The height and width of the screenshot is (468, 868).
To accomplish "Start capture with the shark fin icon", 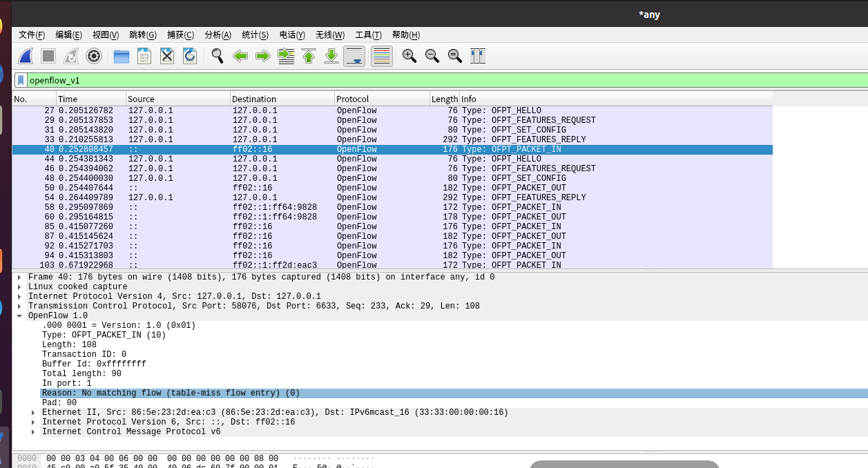I will click(x=26, y=56).
